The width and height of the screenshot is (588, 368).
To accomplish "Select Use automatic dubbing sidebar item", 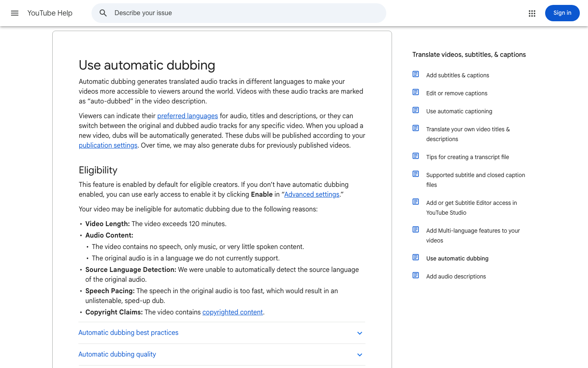I will click(x=457, y=258).
